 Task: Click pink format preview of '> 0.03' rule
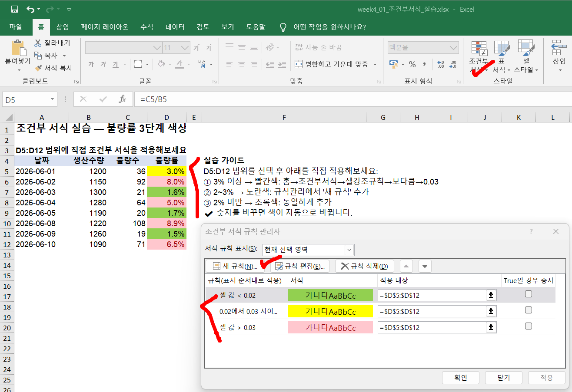[x=330, y=327]
